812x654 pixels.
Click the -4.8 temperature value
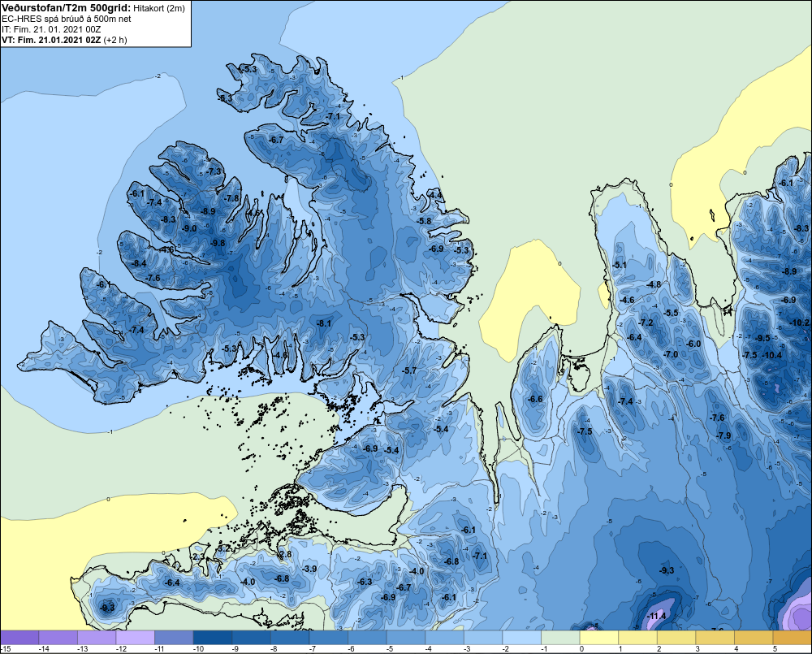654,284
